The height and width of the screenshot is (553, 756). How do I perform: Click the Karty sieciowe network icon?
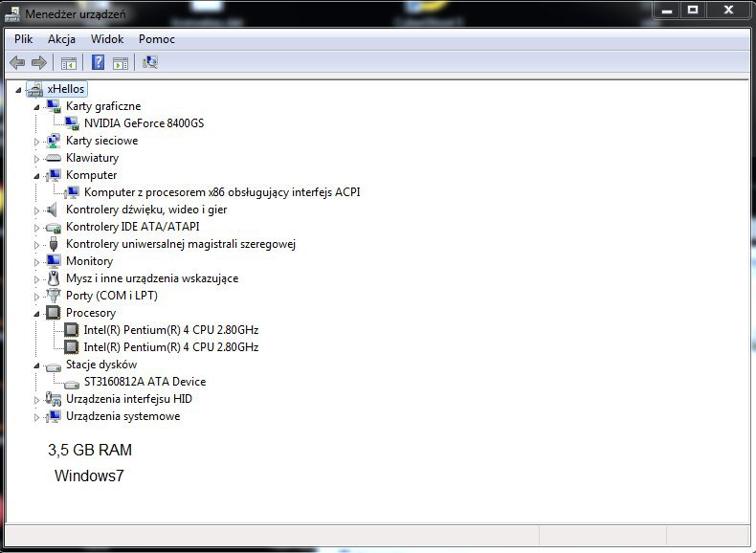point(53,141)
